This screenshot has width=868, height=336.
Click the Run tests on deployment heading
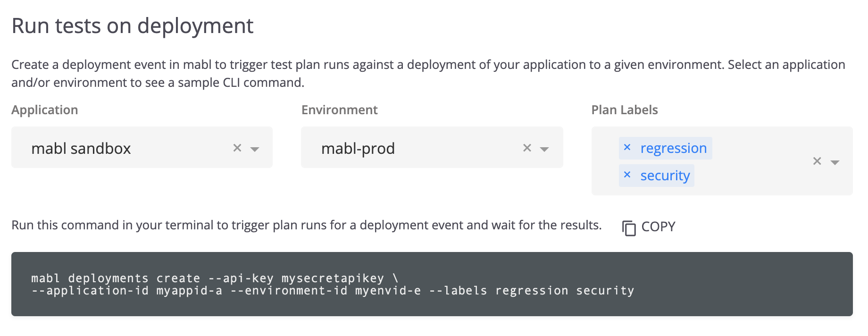tap(133, 26)
